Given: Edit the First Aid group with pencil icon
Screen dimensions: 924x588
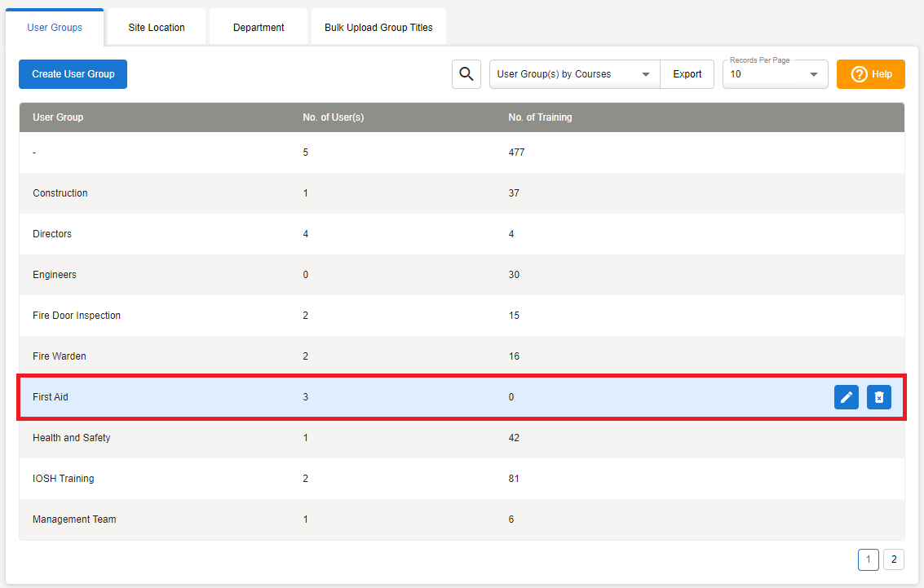Looking at the screenshot, I should [847, 397].
